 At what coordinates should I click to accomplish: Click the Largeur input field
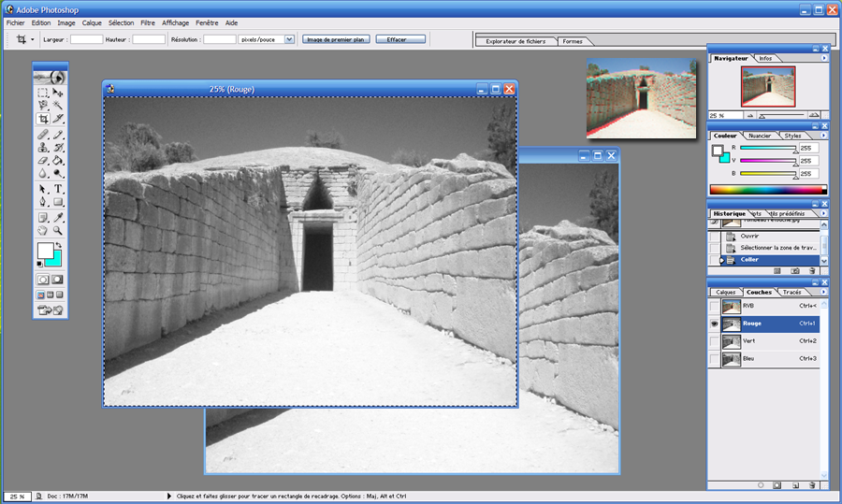[87, 39]
